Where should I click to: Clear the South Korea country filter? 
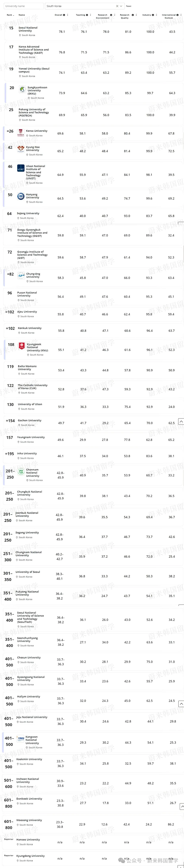(117, 6)
